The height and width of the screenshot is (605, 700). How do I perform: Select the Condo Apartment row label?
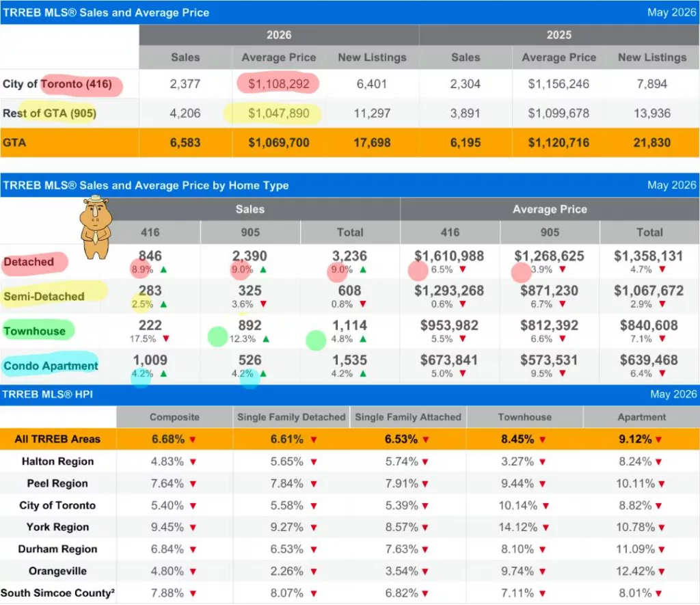pyautogui.click(x=51, y=366)
